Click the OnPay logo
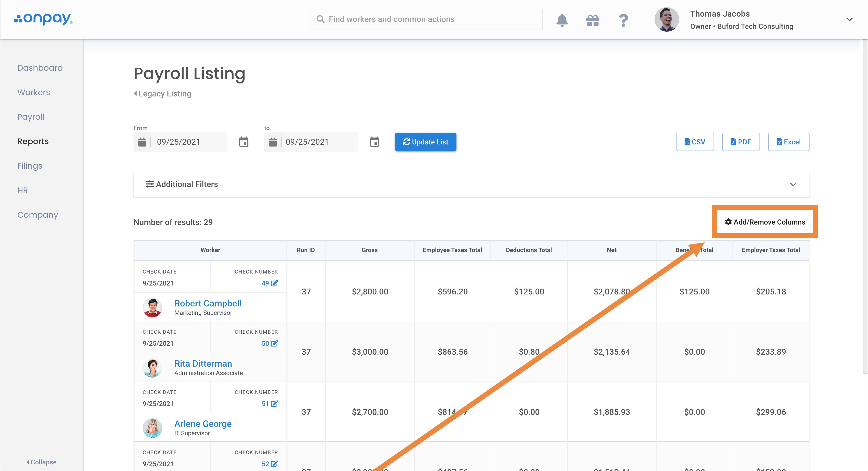The image size is (868, 471). [43, 19]
